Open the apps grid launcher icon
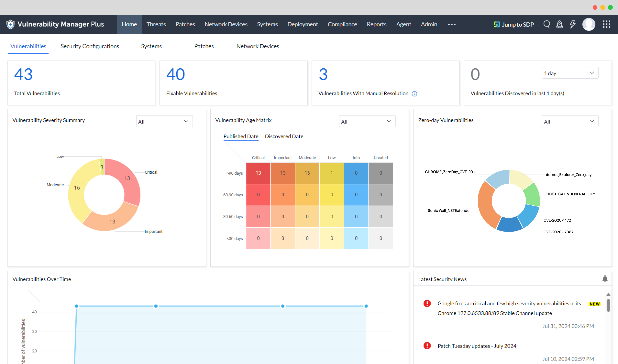Screen dimensions: 618x364 (x=606, y=24)
